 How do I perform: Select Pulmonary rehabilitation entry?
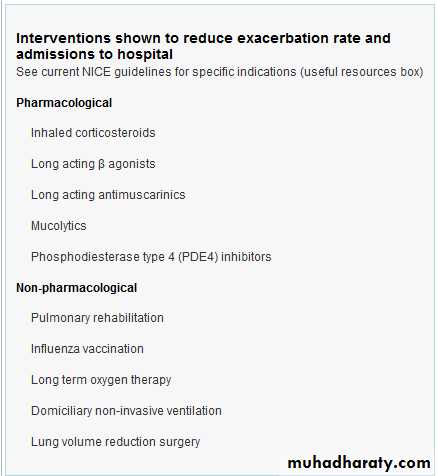tap(97, 318)
